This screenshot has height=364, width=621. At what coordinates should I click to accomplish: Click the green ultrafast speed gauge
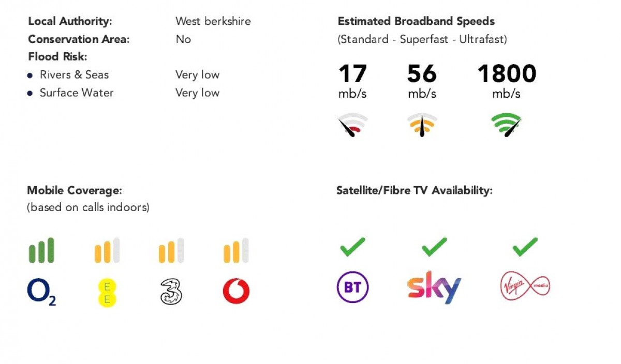(506, 125)
